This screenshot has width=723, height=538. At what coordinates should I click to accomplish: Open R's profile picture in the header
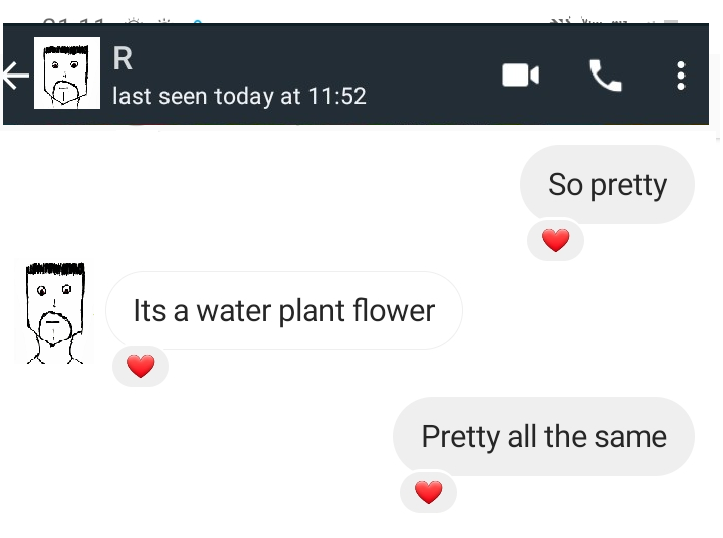(x=67, y=73)
